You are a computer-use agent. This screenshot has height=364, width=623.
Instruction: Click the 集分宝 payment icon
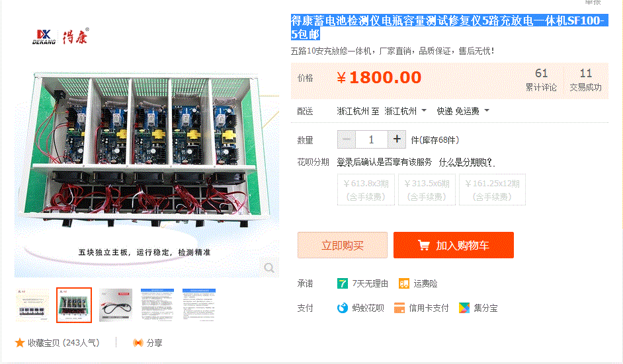[464, 308]
